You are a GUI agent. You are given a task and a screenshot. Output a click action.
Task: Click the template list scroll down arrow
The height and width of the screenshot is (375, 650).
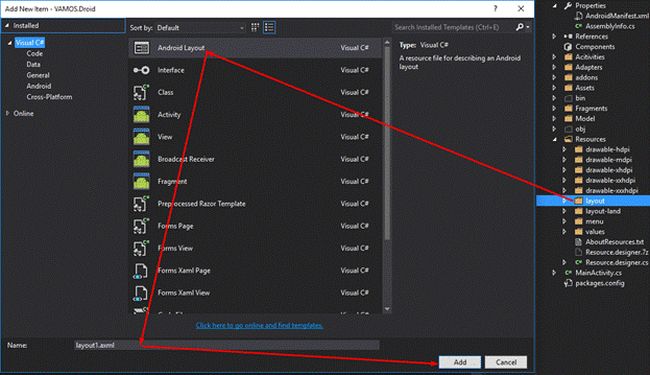pos(387,309)
